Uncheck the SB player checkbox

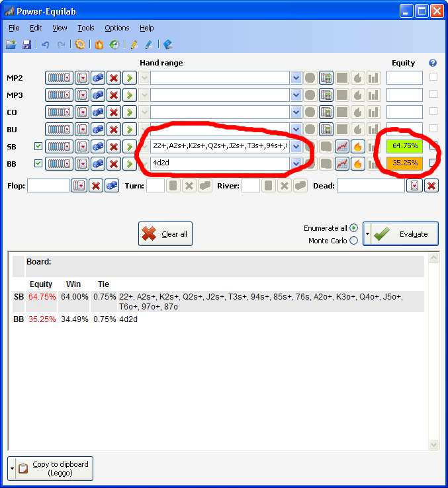tap(38, 146)
